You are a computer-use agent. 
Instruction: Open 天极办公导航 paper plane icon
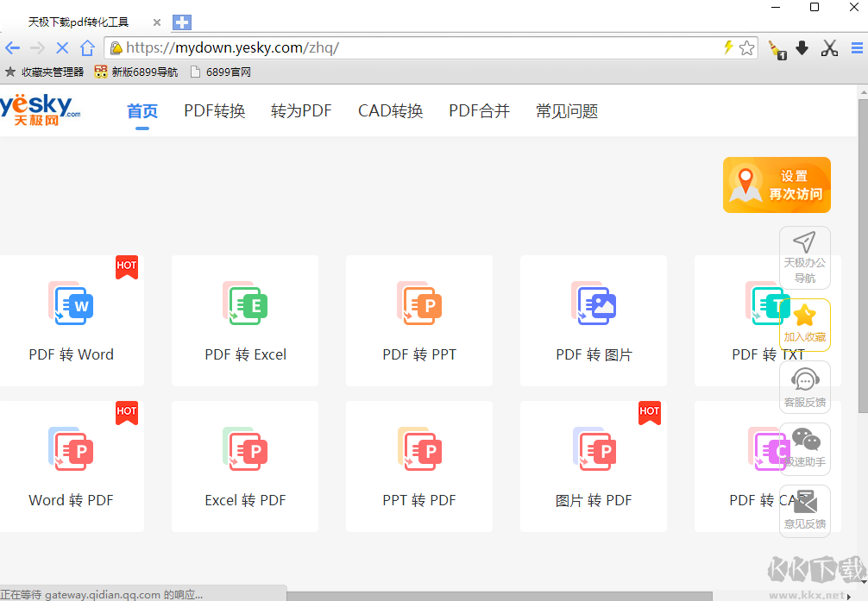point(804,243)
